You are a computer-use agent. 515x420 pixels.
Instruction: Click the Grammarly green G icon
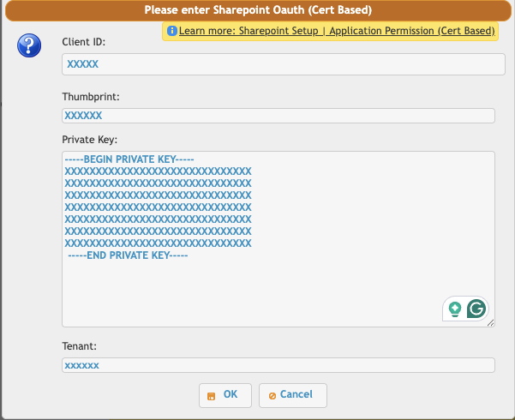click(x=476, y=309)
